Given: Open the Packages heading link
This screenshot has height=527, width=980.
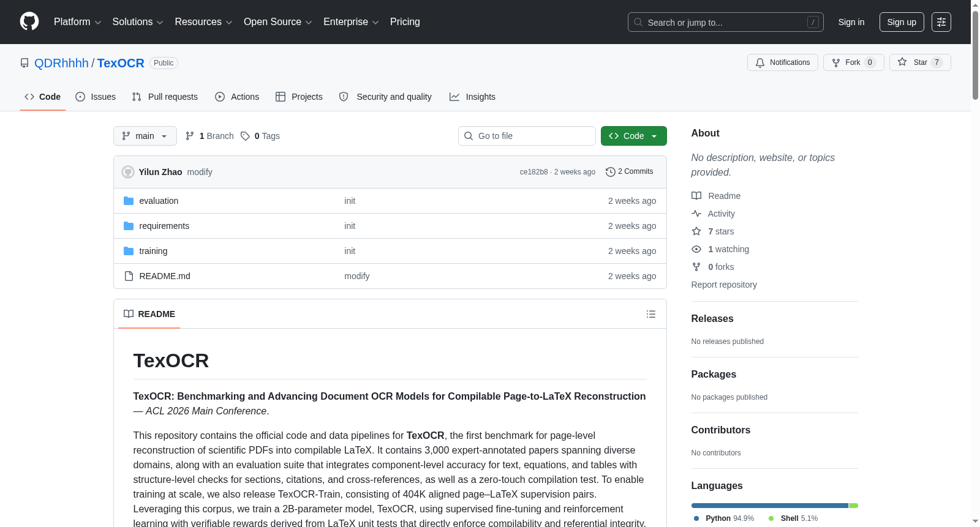Looking at the screenshot, I should (x=714, y=375).
